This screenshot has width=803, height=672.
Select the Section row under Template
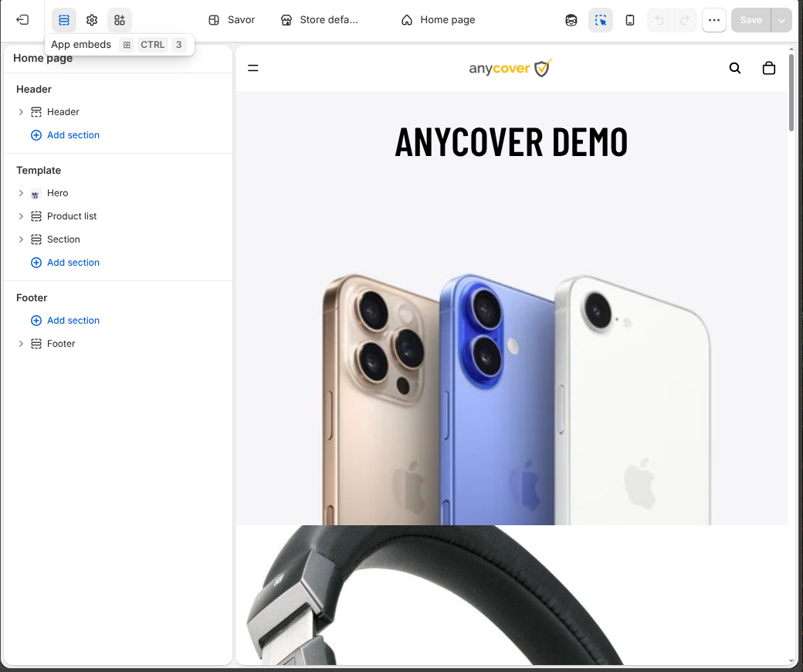point(118,239)
